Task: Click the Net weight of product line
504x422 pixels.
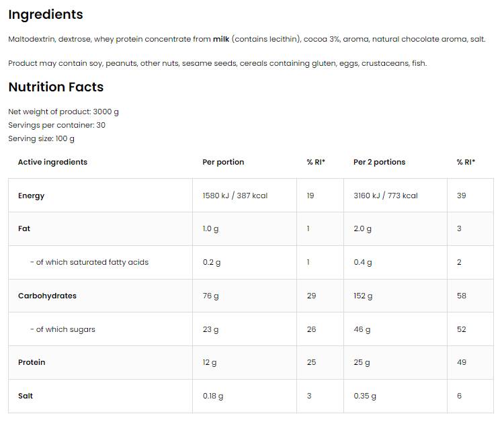Action: coord(63,112)
